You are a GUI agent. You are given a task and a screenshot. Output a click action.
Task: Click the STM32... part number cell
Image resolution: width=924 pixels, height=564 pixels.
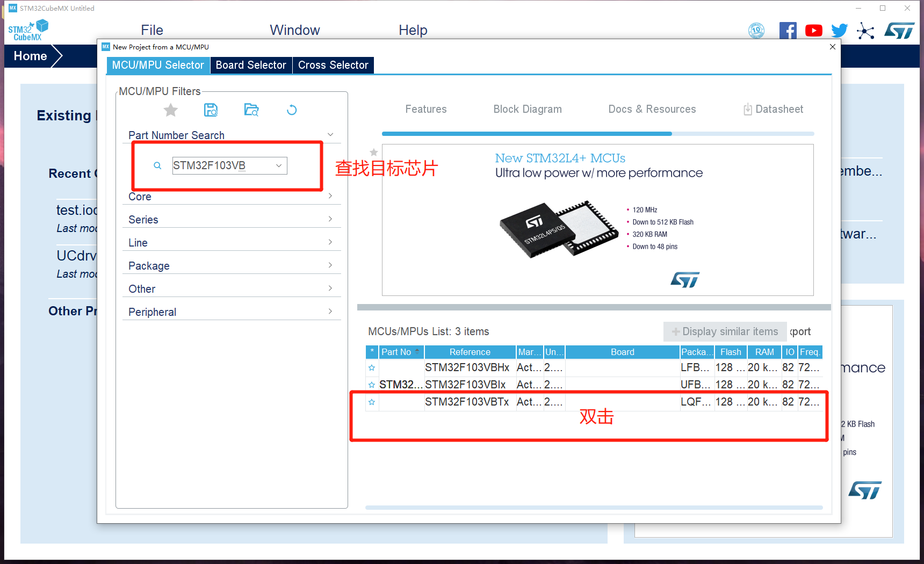(401, 385)
